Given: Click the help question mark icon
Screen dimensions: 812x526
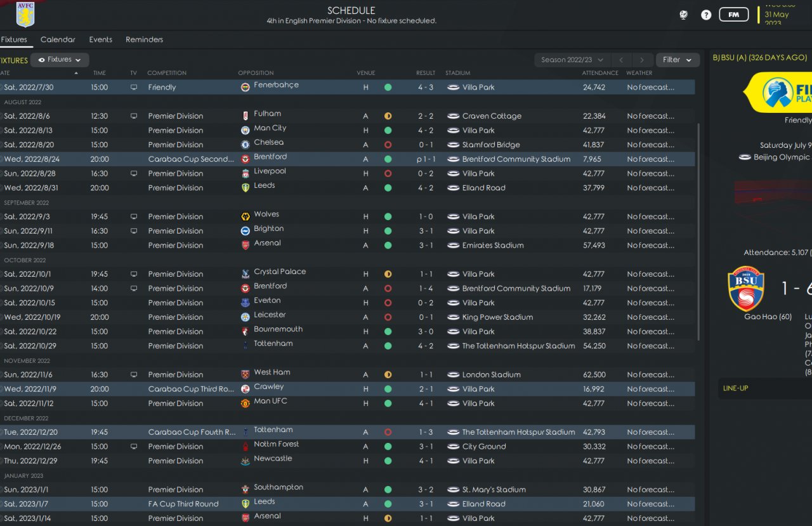Looking at the screenshot, I should click(x=706, y=15).
